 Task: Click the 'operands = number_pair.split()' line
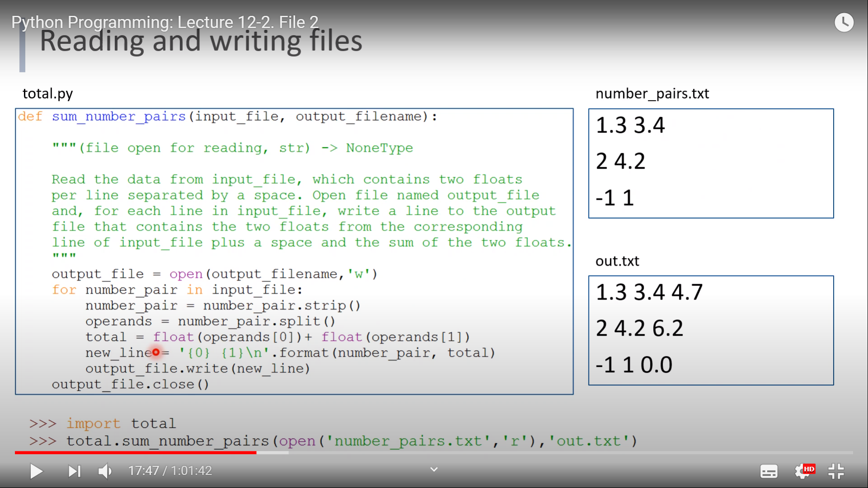tap(210, 321)
